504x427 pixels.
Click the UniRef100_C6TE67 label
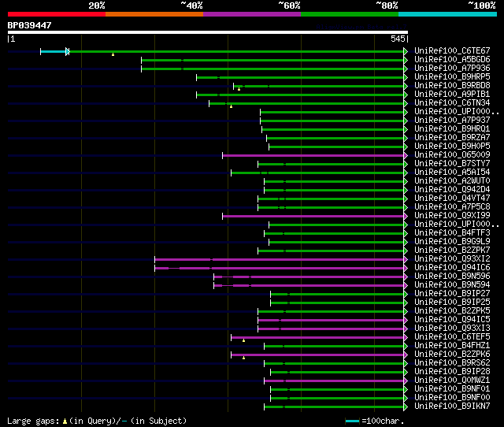click(452, 50)
